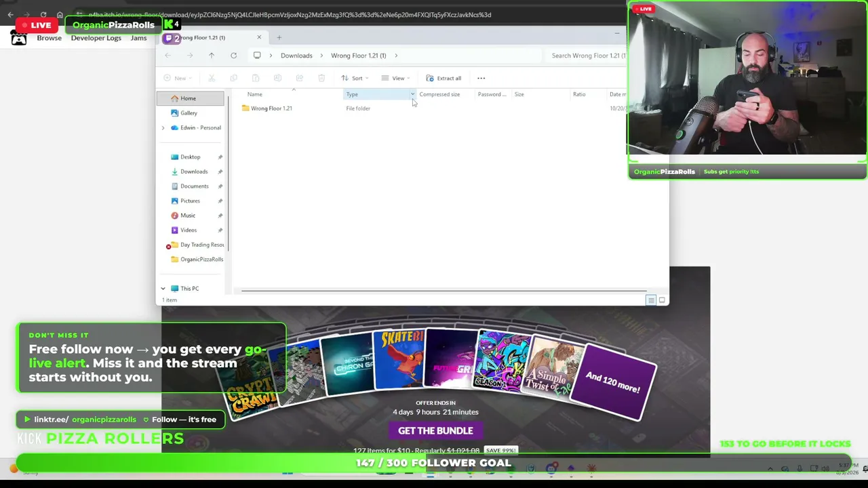Click Extract all button
Viewport: 868px width, 488px height.
click(443, 78)
